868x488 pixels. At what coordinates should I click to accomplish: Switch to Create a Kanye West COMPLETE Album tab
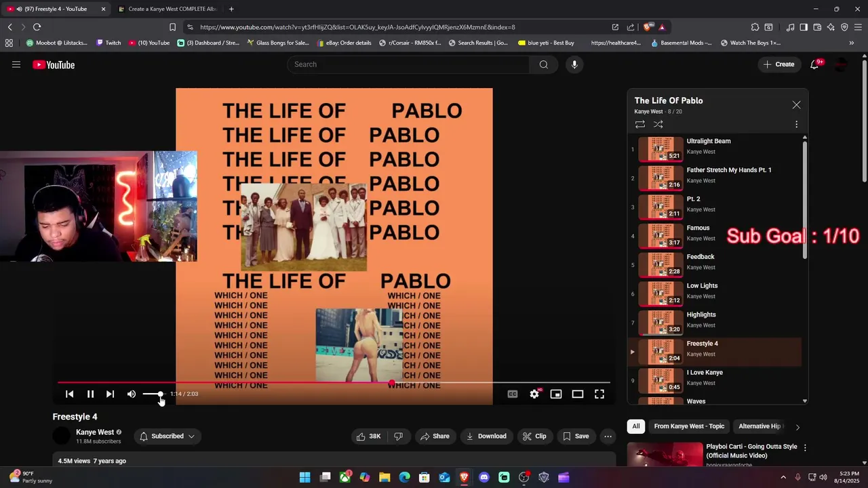[x=167, y=9]
